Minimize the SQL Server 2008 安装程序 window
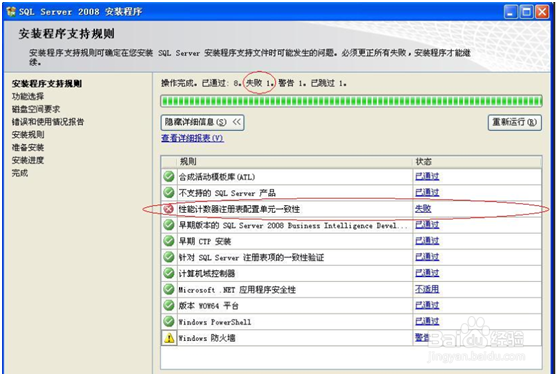This screenshot has width=558, height=376. [x=511, y=12]
